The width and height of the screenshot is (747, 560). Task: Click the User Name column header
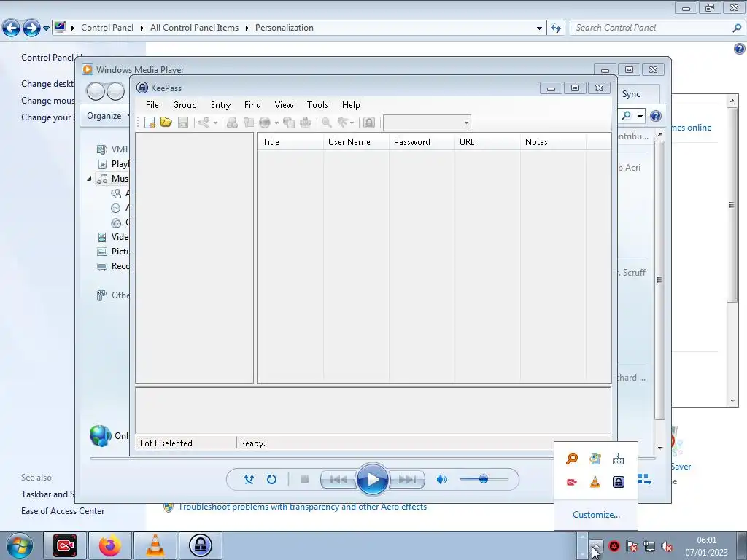[356, 142]
